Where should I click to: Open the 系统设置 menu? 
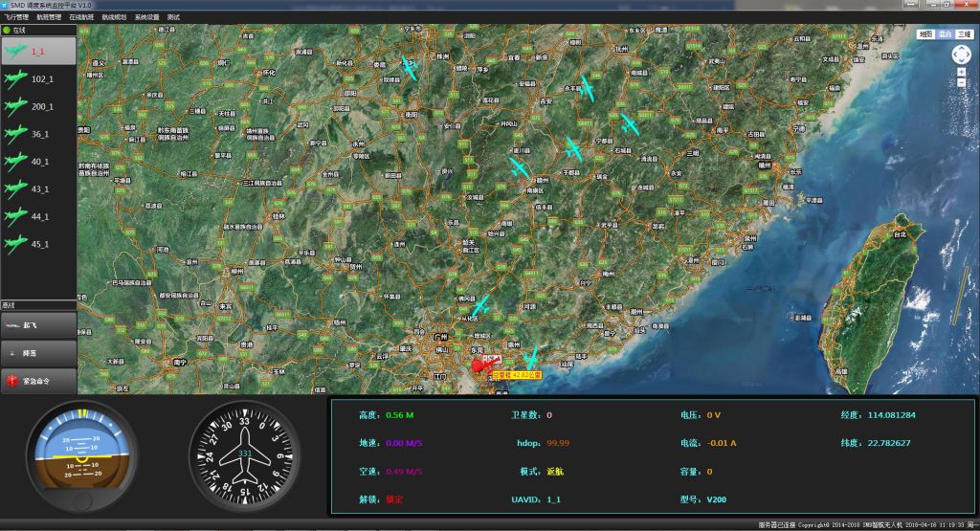click(x=146, y=17)
